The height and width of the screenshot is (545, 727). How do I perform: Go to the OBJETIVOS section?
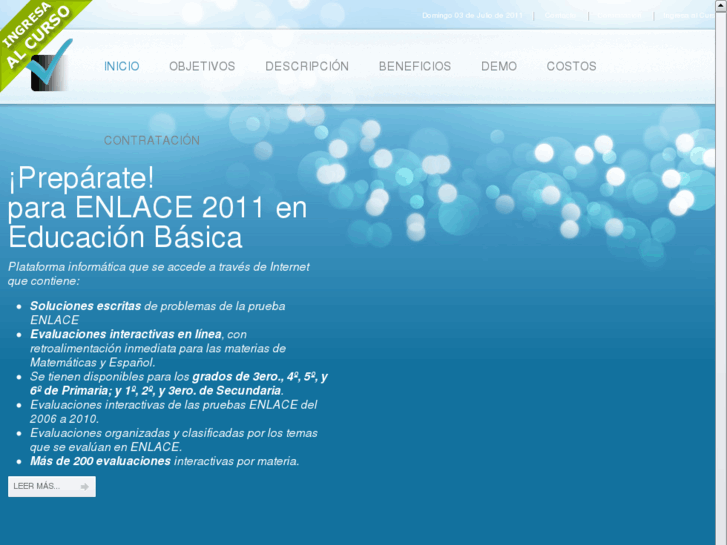point(202,66)
